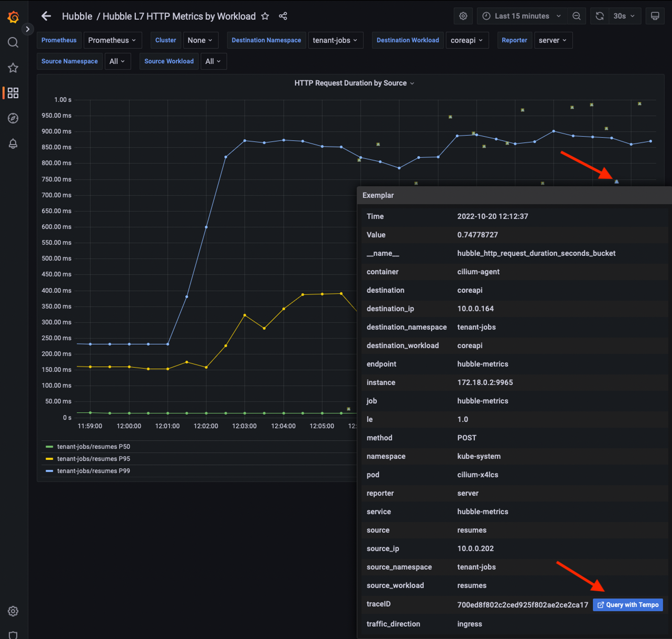Share the dashboard via the share icon
Viewport: 672px width, 639px height.
click(283, 16)
